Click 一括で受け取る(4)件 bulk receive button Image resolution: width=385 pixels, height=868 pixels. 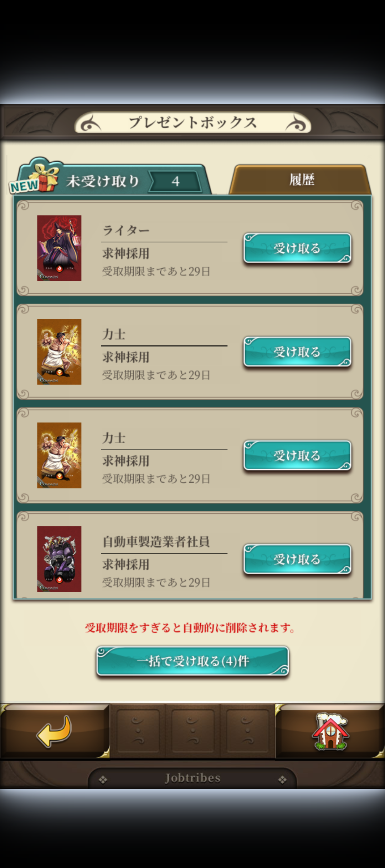point(192,661)
